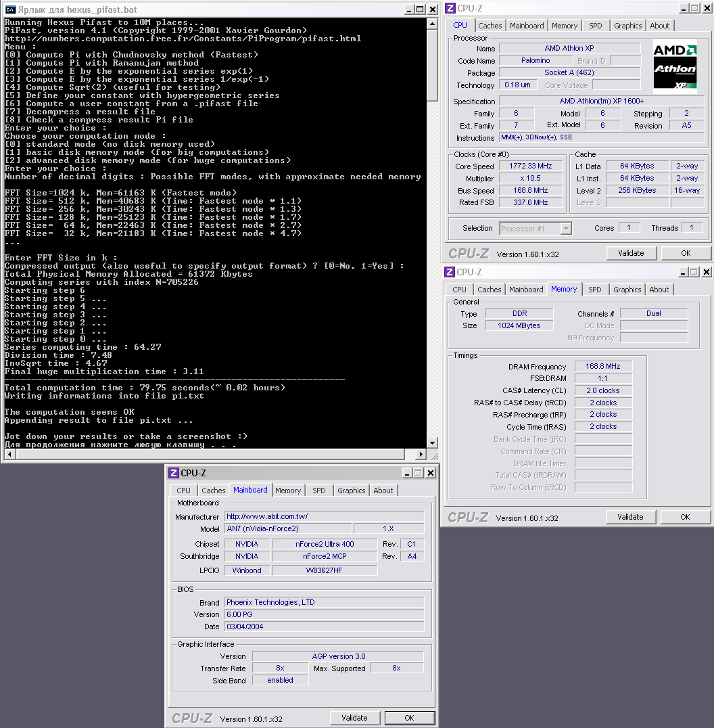Switch to the Mainboard tab in the top-right CPU window
This screenshot has width=714, height=728.
[527, 26]
